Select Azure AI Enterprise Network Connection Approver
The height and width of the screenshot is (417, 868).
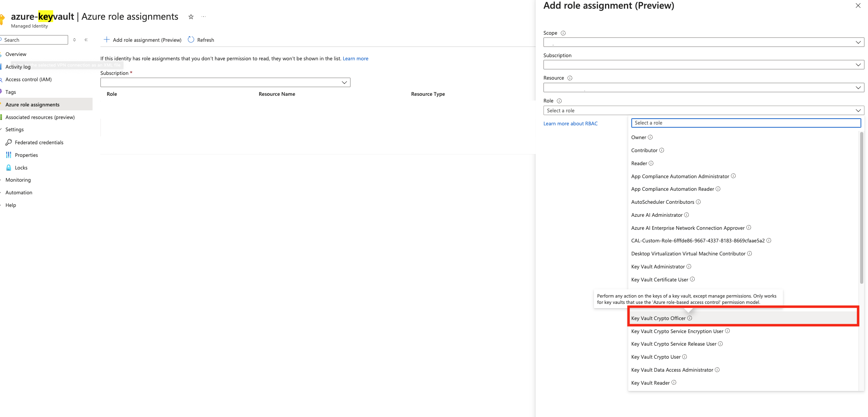tap(743, 228)
